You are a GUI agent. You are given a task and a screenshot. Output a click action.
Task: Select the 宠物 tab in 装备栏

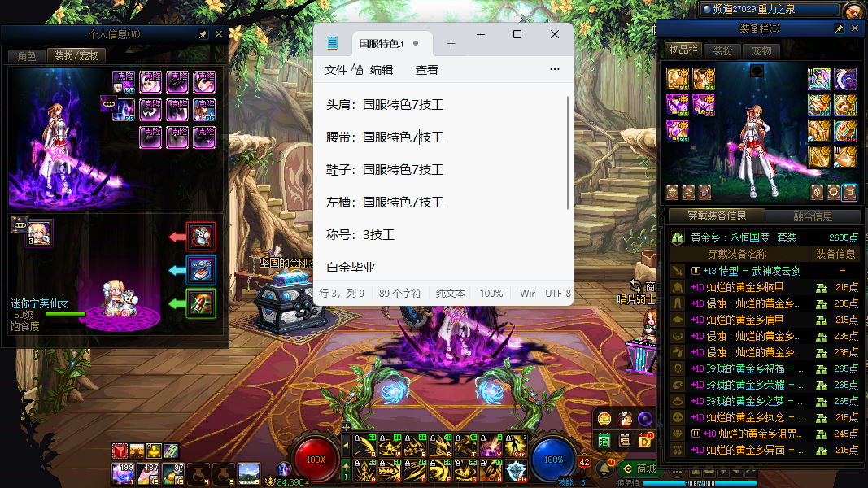(x=761, y=50)
